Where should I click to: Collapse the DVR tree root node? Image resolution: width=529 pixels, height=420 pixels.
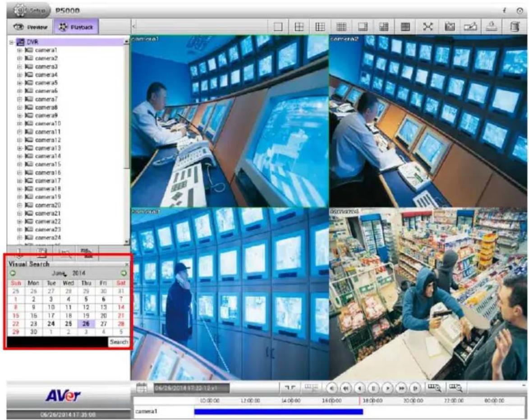(11, 42)
